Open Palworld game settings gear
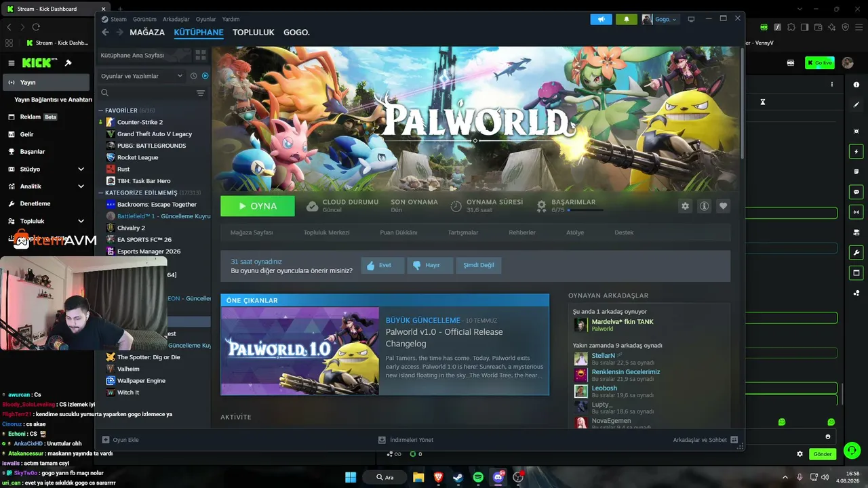 685,206
